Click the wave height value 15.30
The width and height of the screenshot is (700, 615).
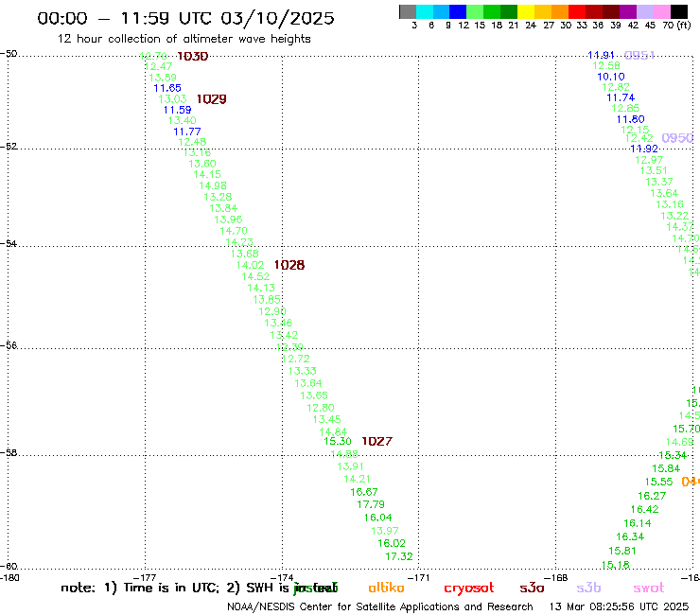coord(338,441)
